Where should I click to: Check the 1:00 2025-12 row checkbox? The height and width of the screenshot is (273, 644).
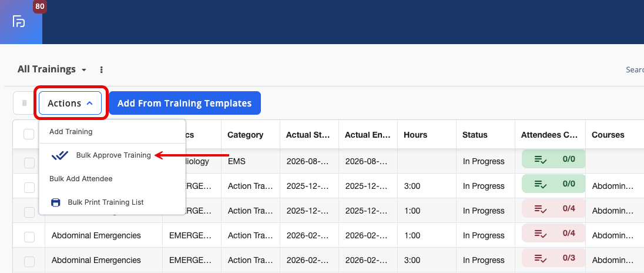tap(29, 212)
